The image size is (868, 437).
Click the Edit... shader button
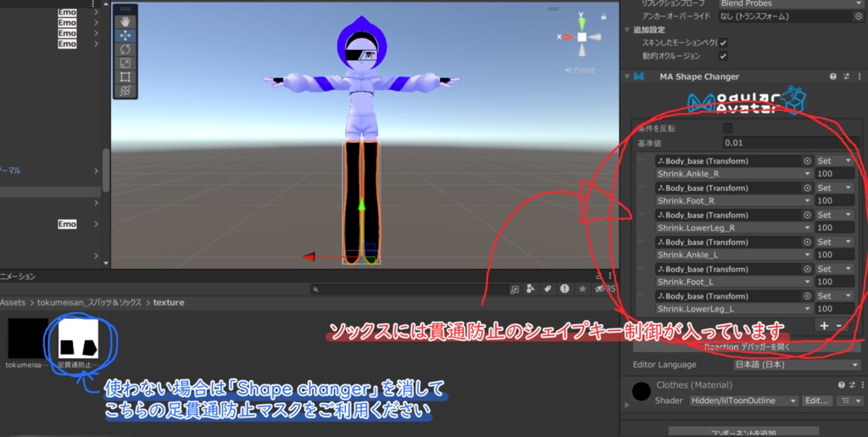pyautogui.click(x=817, y=401)
